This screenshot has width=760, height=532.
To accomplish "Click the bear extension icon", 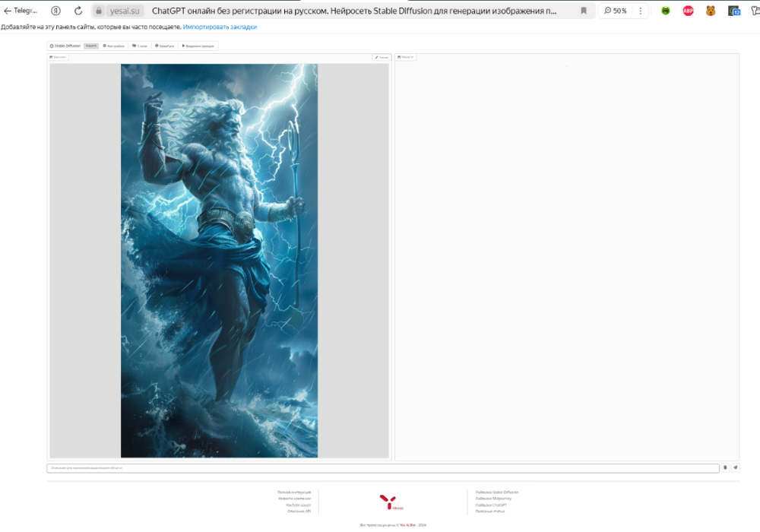I will [x=711, y=11].
